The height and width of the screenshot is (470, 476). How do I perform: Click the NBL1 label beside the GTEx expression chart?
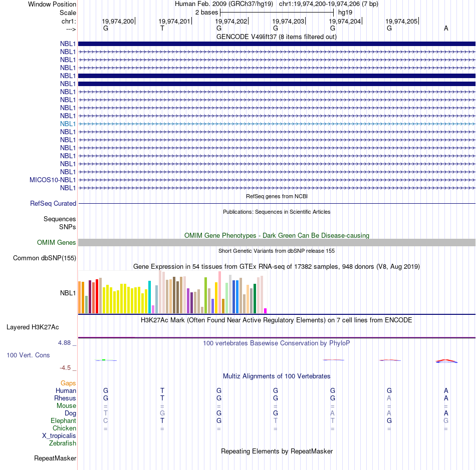[x=68, y=293]
